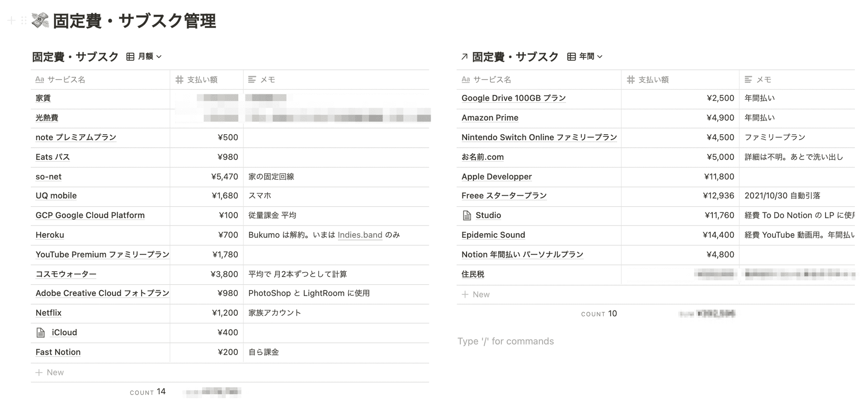Viewport: 868px width, 408px height.
Task: Click the 2021/10/30 自動引落 memo cell
Action: pyautogui.click(x=797, y=196)
